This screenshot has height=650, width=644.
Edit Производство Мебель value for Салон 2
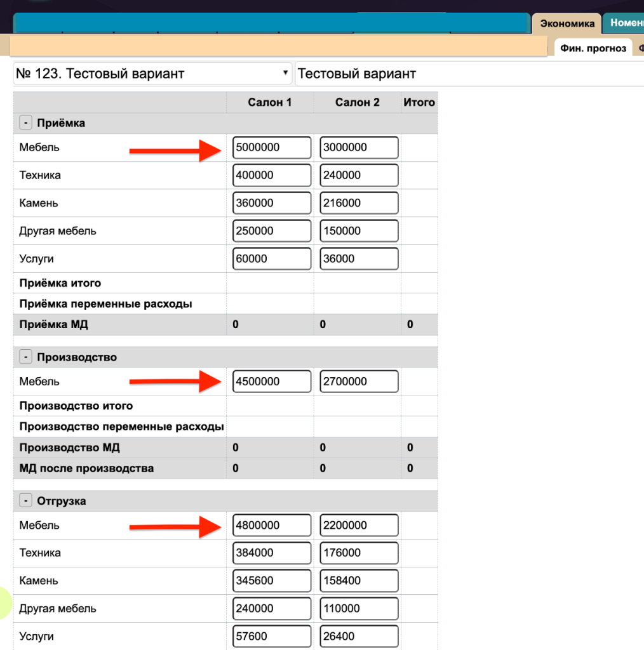[359, 381]
